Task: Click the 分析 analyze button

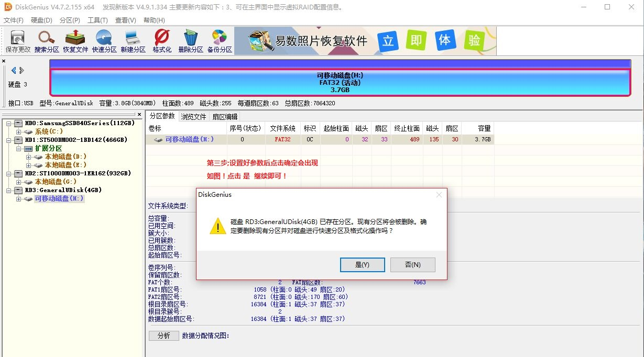Action: (x=164, y=336)
